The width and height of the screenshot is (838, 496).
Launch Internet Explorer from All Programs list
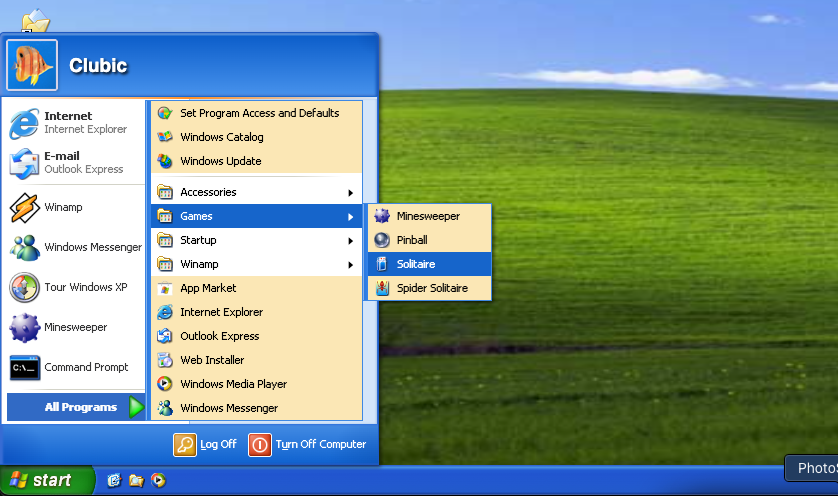point(257,312)
